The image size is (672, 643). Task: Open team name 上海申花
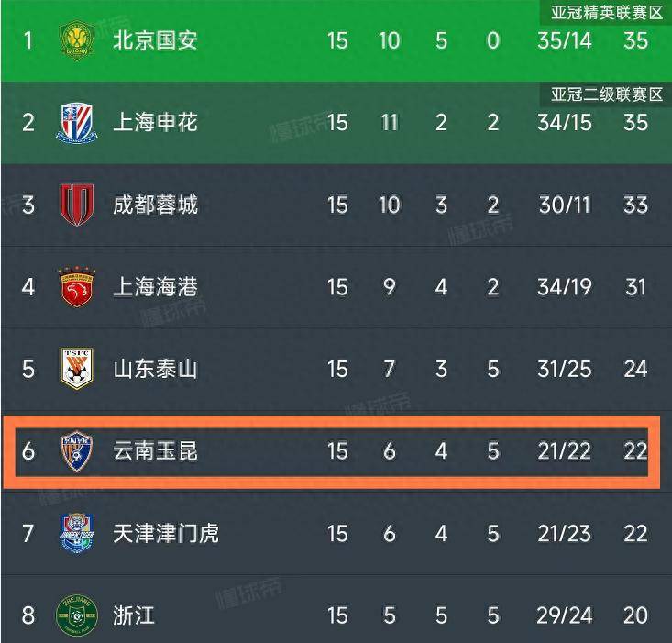155,123
